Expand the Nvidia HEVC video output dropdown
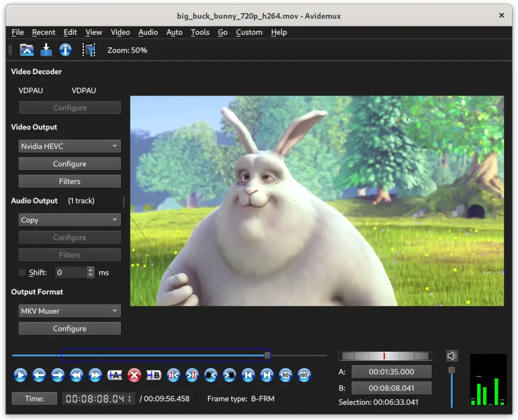The height and width of the screenshot is (420, 518). 70,146
